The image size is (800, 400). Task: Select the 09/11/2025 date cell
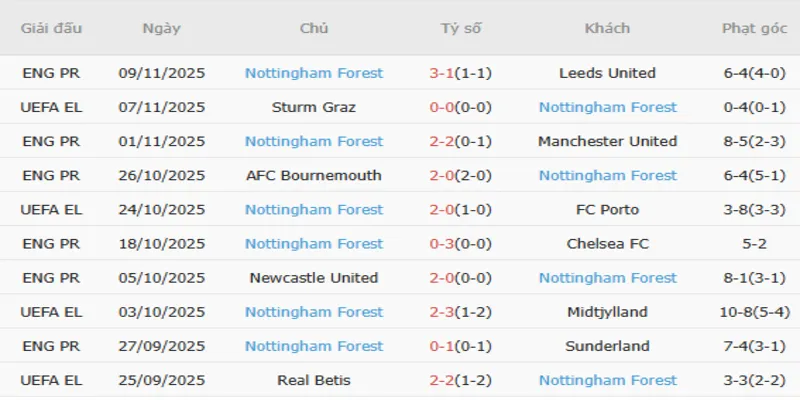[162, 73]
